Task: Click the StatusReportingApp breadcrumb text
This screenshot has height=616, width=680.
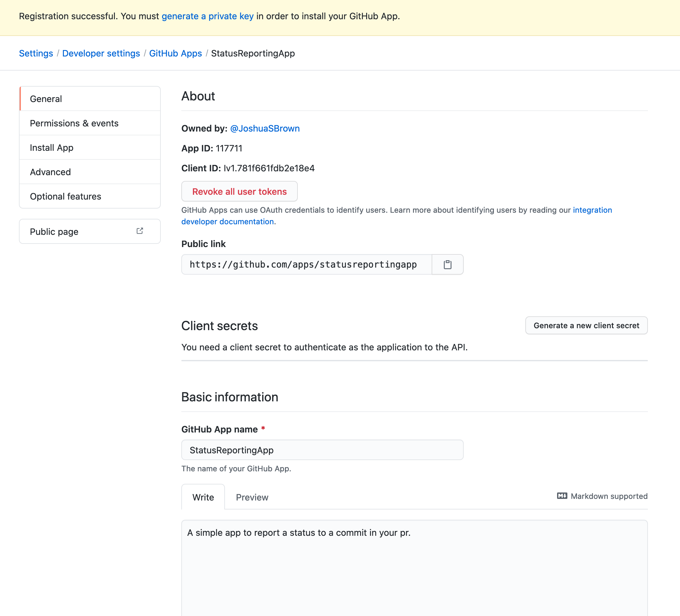Action: point(253,53)
